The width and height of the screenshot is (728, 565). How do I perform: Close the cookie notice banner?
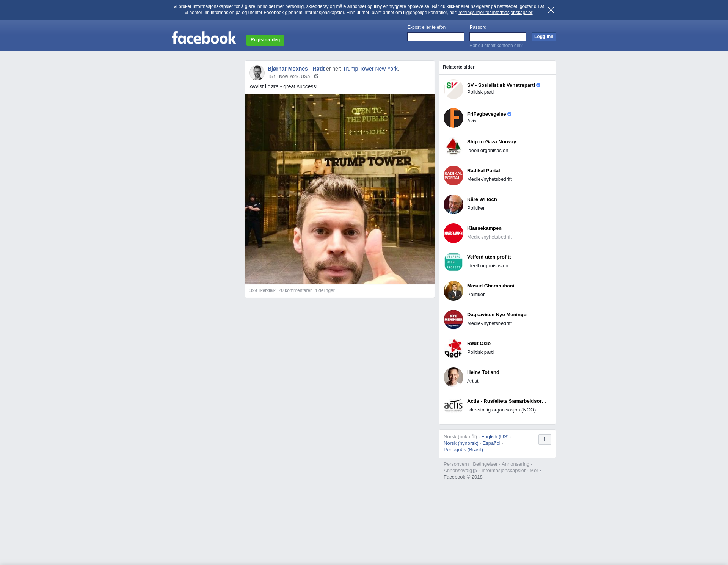point(551,10)
